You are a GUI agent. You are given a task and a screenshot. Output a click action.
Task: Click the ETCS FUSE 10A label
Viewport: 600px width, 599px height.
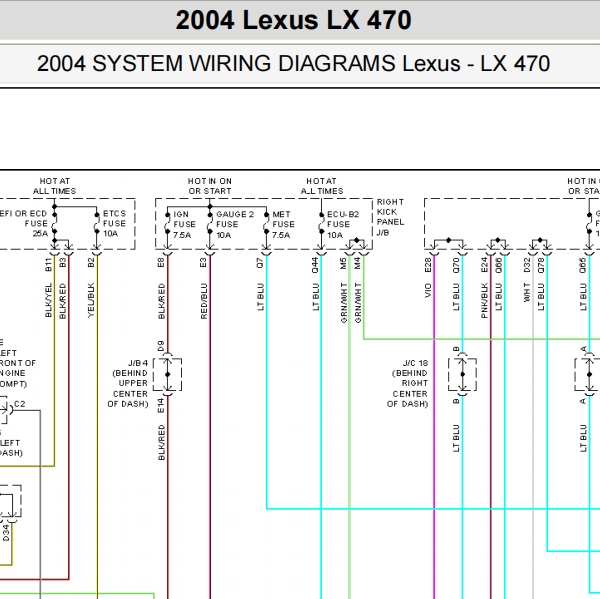coord(114,224)
